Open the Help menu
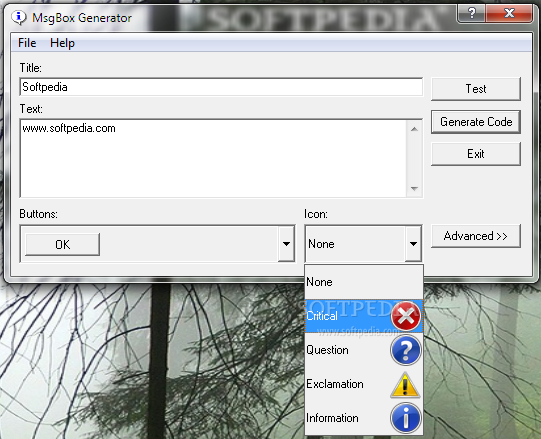541x439 pixels. 62,43
